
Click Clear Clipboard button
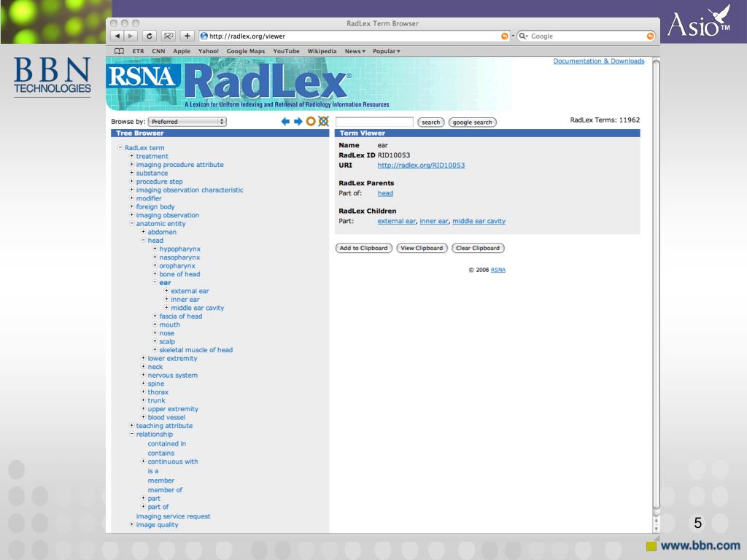coord(477,248)
